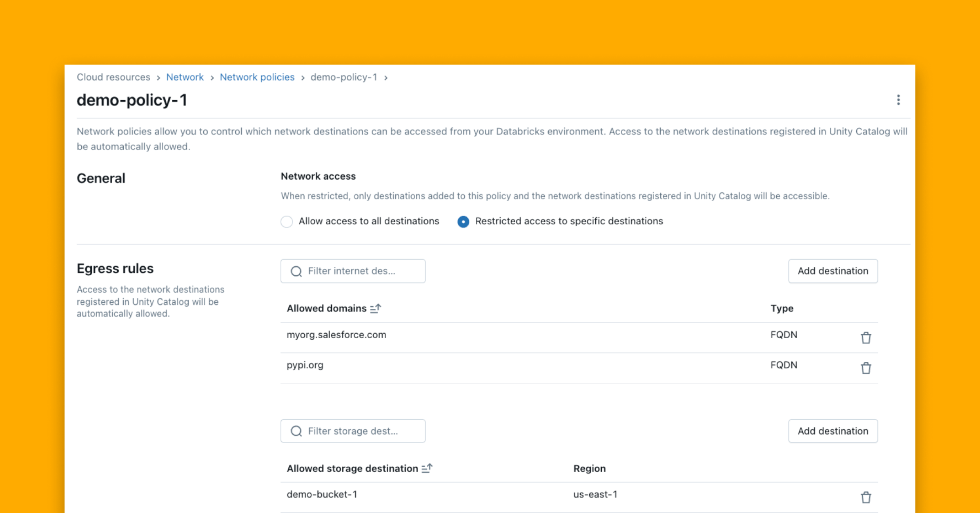Navigate to Network policies breadcrumb
980x513 pixels.
click(257, 77)
